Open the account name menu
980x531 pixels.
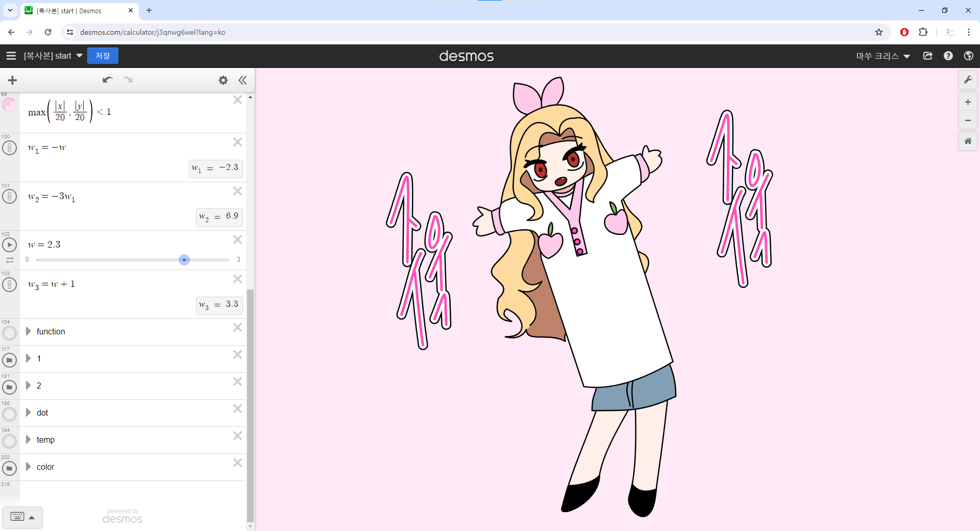click(883, 56)
